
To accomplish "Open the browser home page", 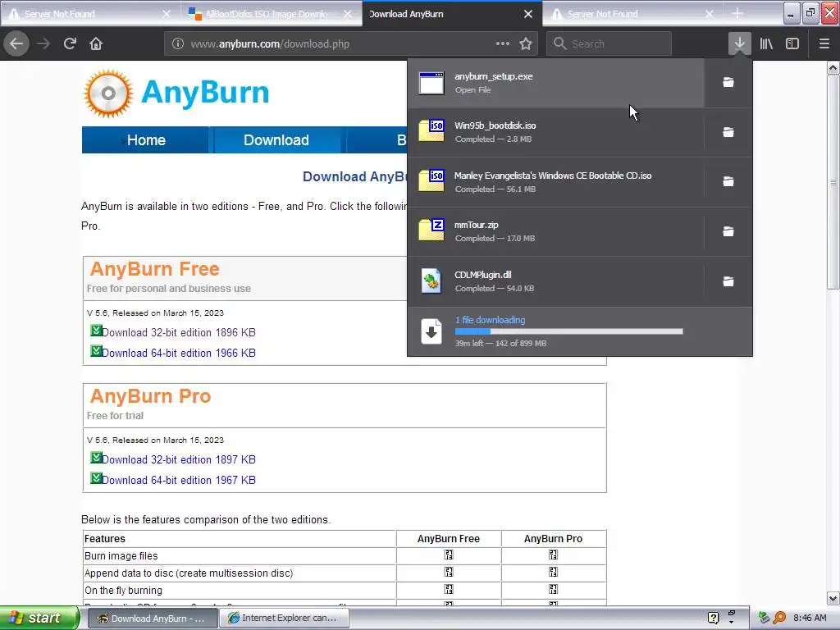I will pos(96,43).
